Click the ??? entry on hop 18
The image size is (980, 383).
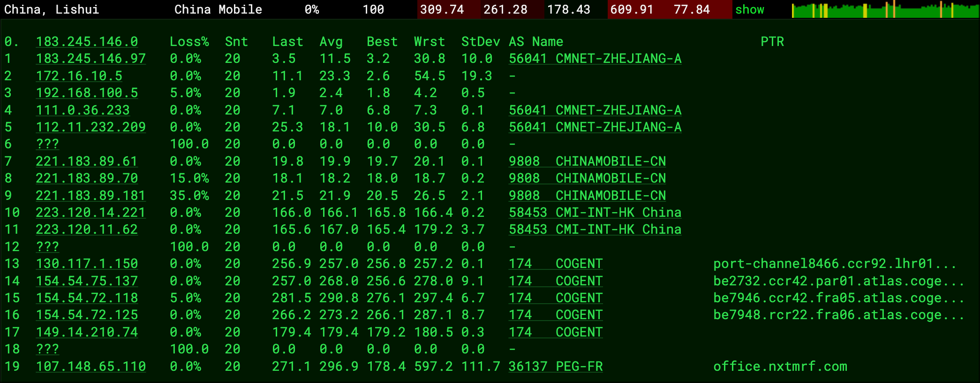[47, 349]
